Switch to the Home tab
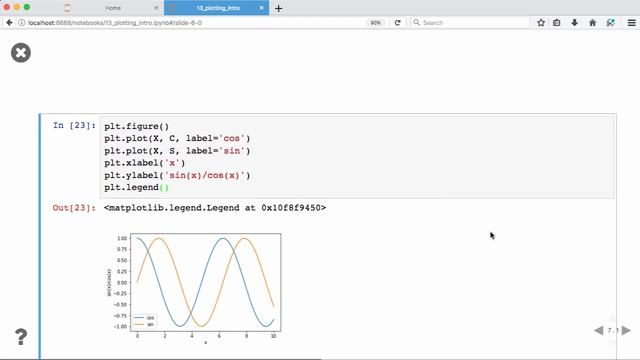The image size is (640, 360). [x=113, y=8]
